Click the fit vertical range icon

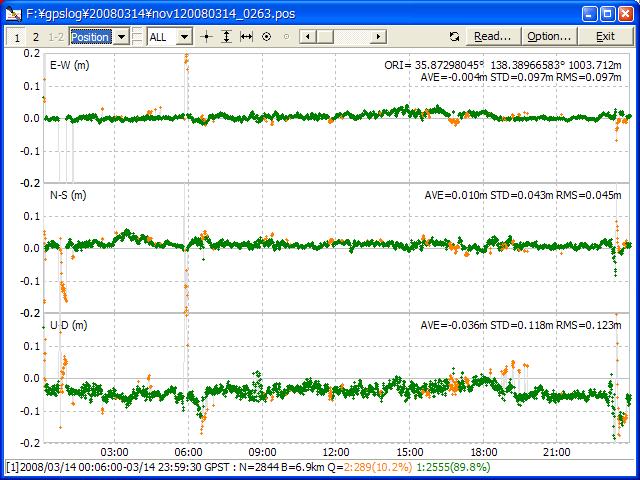click(x=226, y=36)
